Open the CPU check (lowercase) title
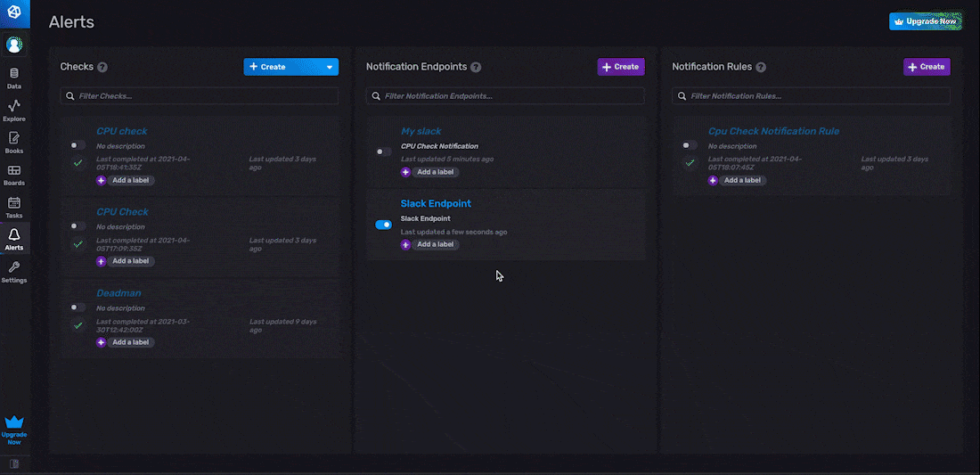 pos(122,131)
